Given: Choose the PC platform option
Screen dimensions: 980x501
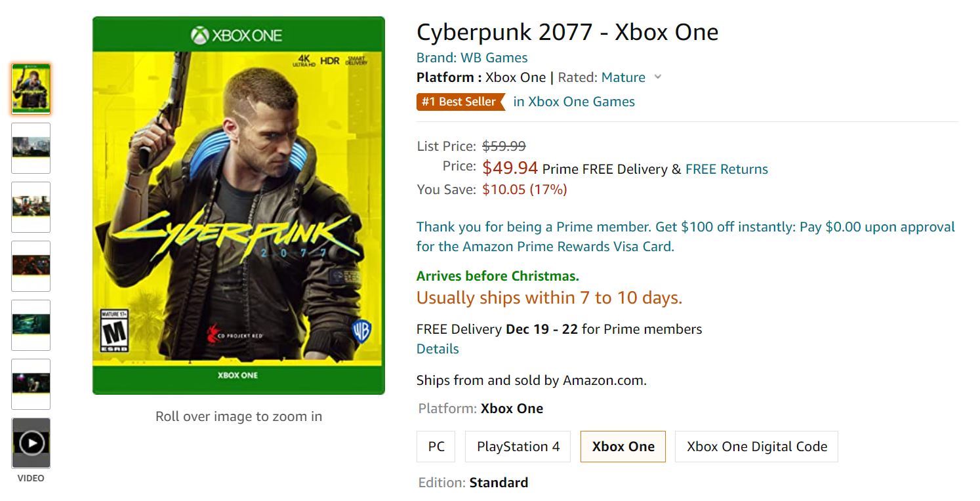Looking at the screenshot, I should click(436, 447).
